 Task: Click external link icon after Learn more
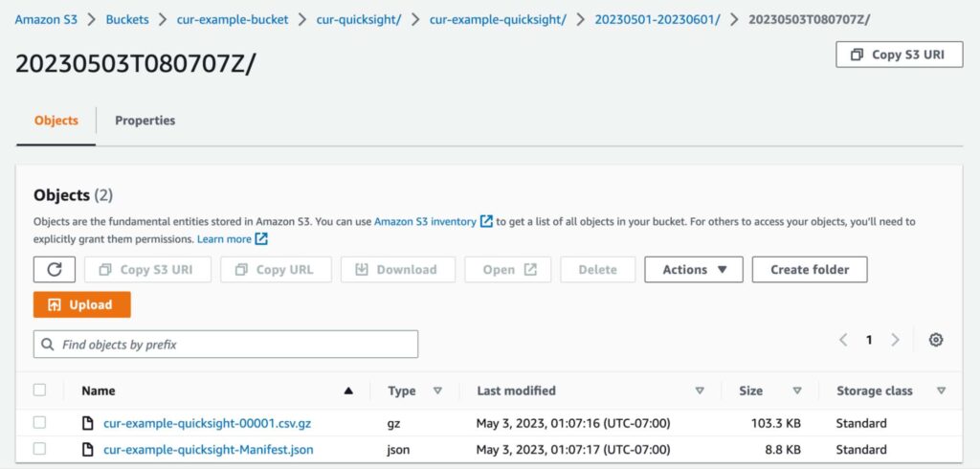261,239
